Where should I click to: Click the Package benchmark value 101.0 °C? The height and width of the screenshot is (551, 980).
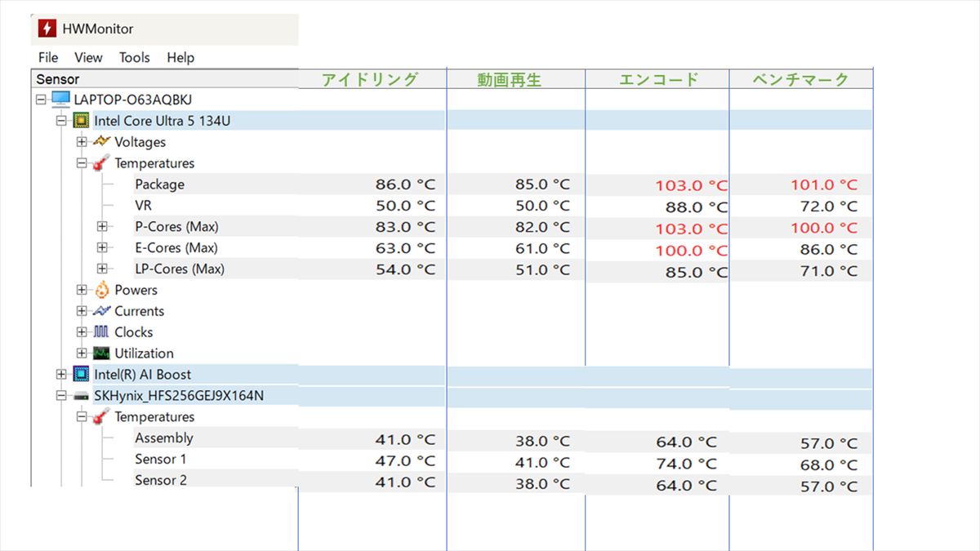tap(824, 185)
